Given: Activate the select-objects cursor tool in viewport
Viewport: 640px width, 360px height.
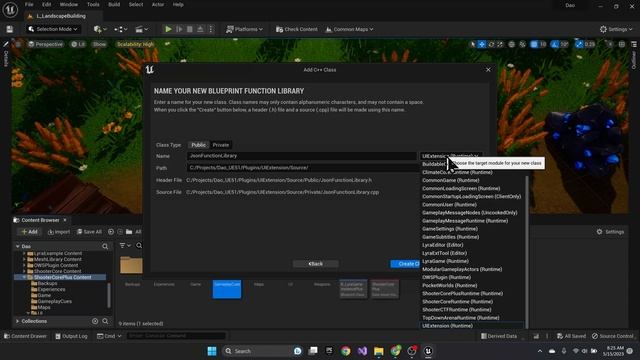Looking at the screenshot, I should coord(473,44).
